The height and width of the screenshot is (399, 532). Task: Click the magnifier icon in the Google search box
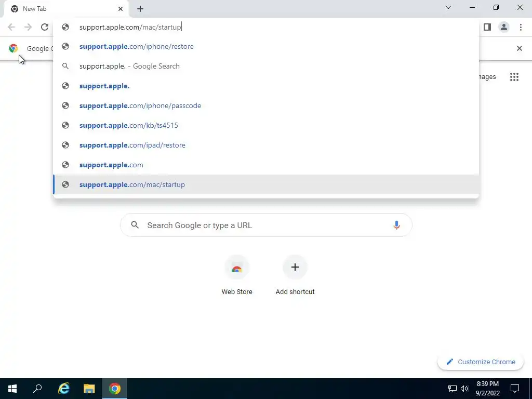click(135, 224)
